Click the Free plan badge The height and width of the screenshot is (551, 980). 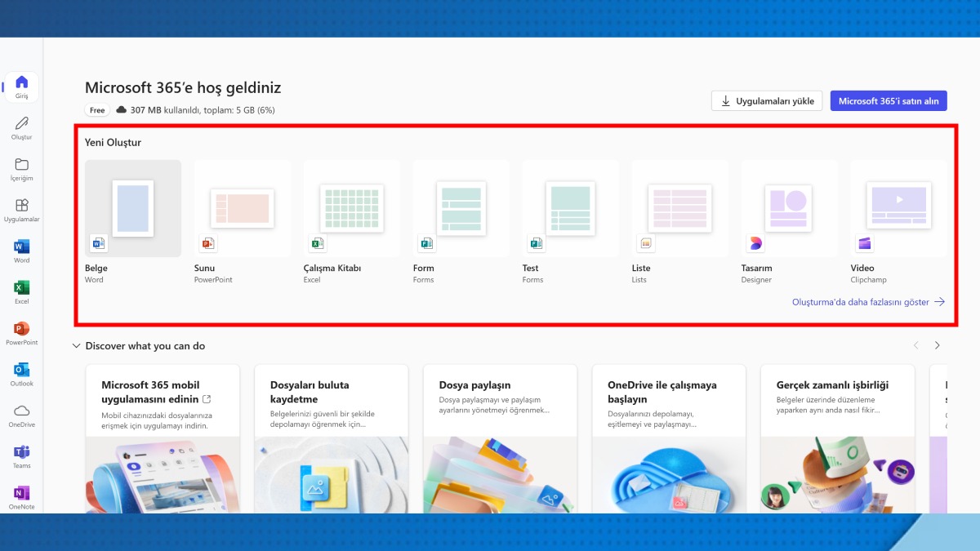(x=97, y=110)
